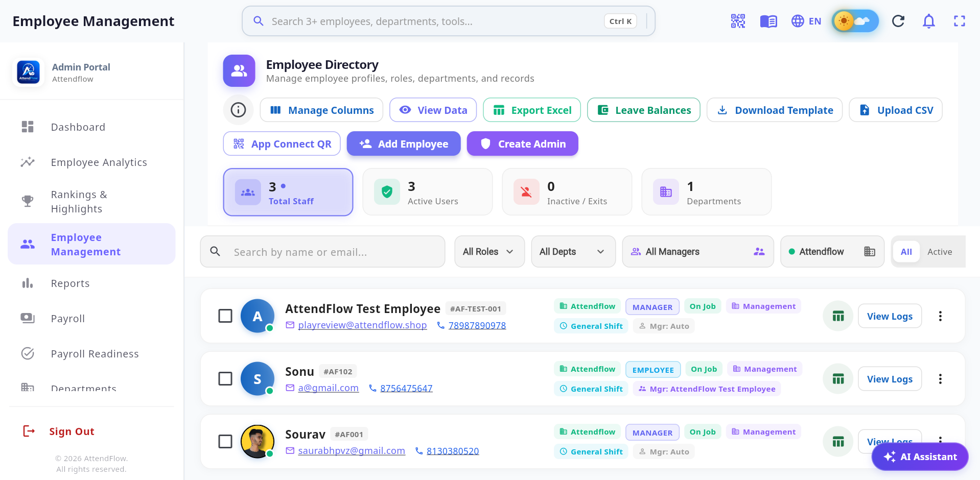Open notifications bell
980x480 pixels.
(929, 21)
